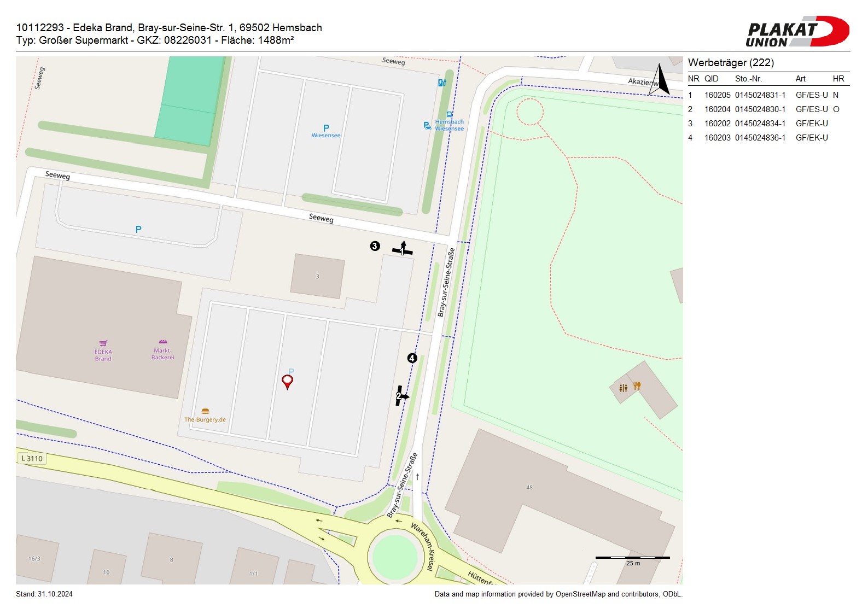Select the EV charging station icon
Screen dimensions: 868x614
tap(442, 83)
